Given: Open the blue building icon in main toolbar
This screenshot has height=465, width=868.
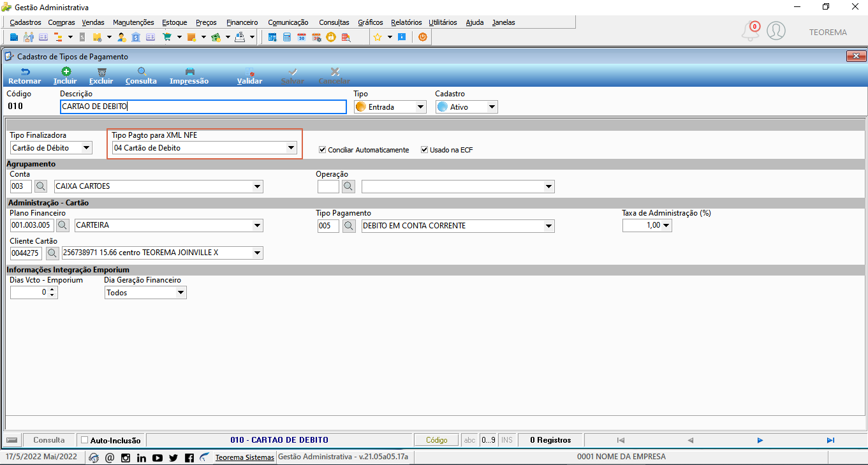Looking at the screenshot, I should point(14,37).
